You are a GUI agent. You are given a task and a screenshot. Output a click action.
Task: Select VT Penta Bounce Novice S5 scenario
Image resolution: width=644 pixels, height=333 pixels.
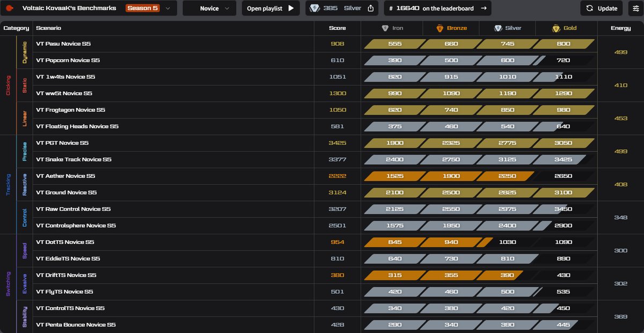coord(76,325)
